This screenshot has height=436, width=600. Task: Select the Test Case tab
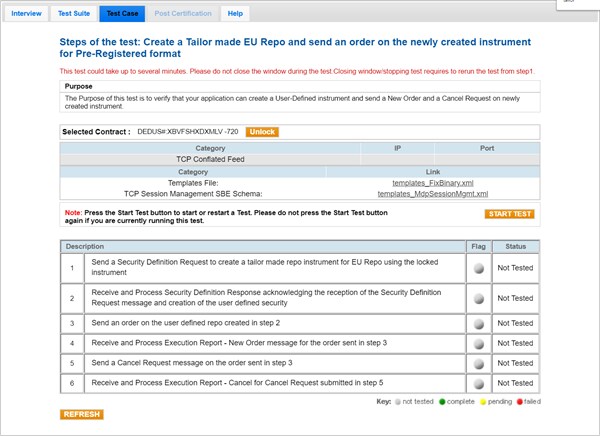pyautogui.click(x=121, y=14)
